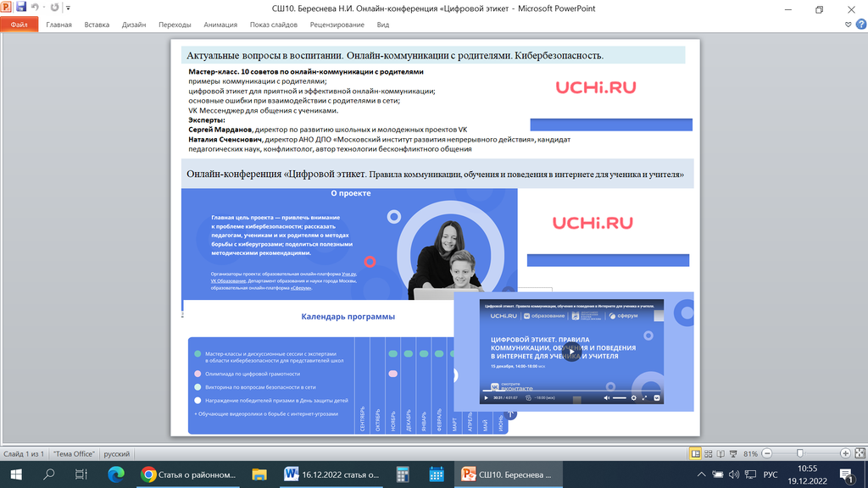Screen dimensions: 868x488
Task: Open the Файл tab
Action: click(x=19, y=25)
